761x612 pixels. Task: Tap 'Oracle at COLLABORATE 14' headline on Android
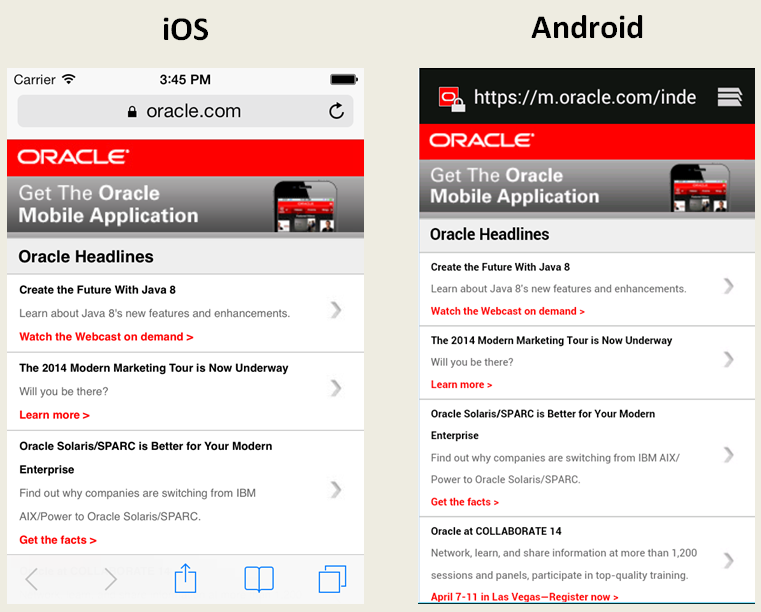coord(496,531)
